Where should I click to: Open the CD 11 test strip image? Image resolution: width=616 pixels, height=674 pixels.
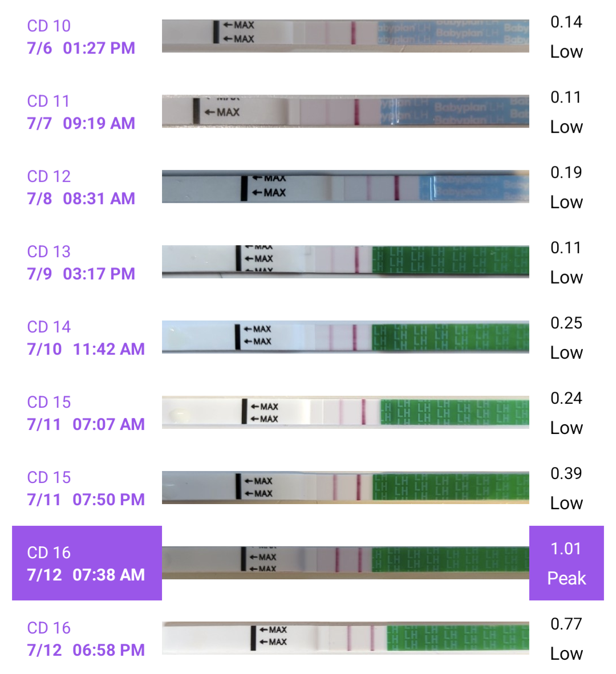coord(345,111)
